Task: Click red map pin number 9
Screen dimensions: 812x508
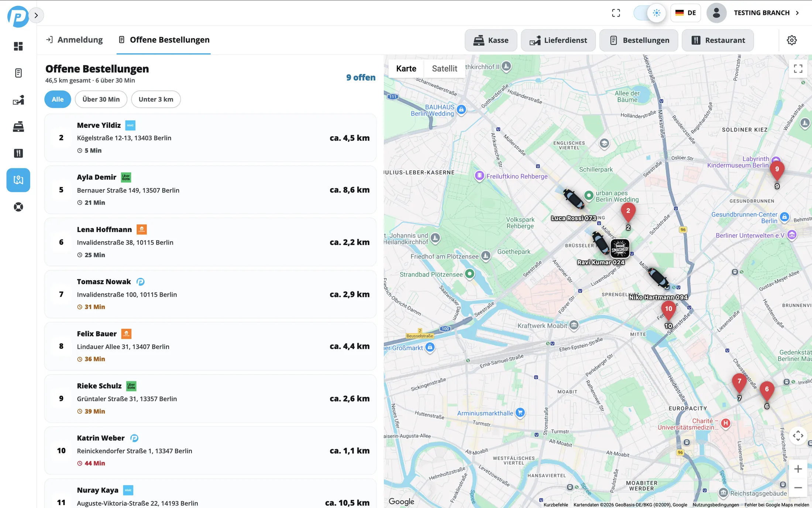Action: pyautogui.click(x=777, y=170)
